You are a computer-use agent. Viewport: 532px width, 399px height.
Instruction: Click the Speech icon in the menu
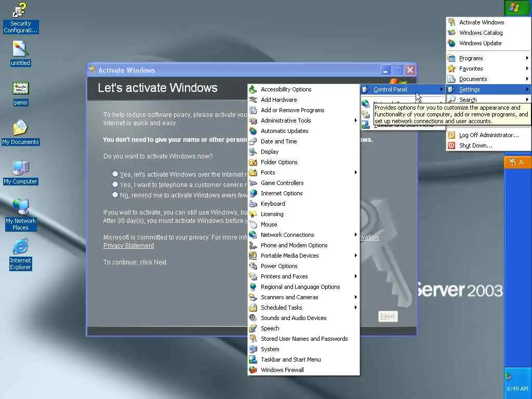tap(253, 328)
